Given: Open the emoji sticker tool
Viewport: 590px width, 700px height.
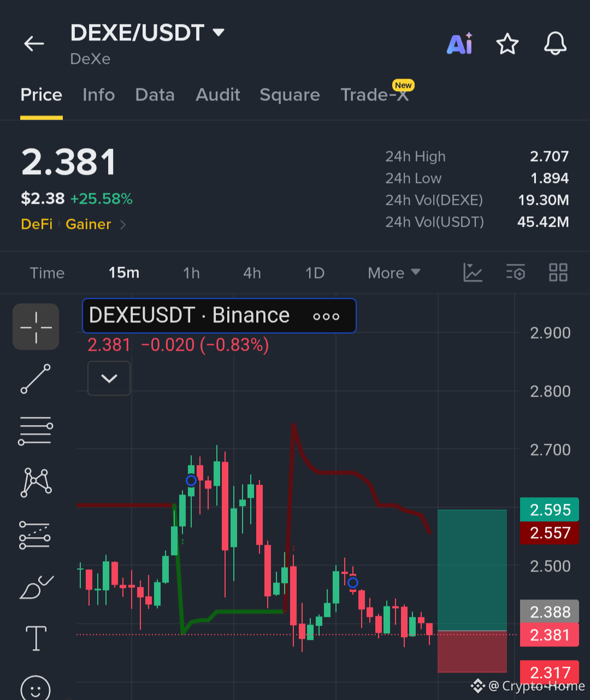Looking at the screenshot, I should (36, 687).
